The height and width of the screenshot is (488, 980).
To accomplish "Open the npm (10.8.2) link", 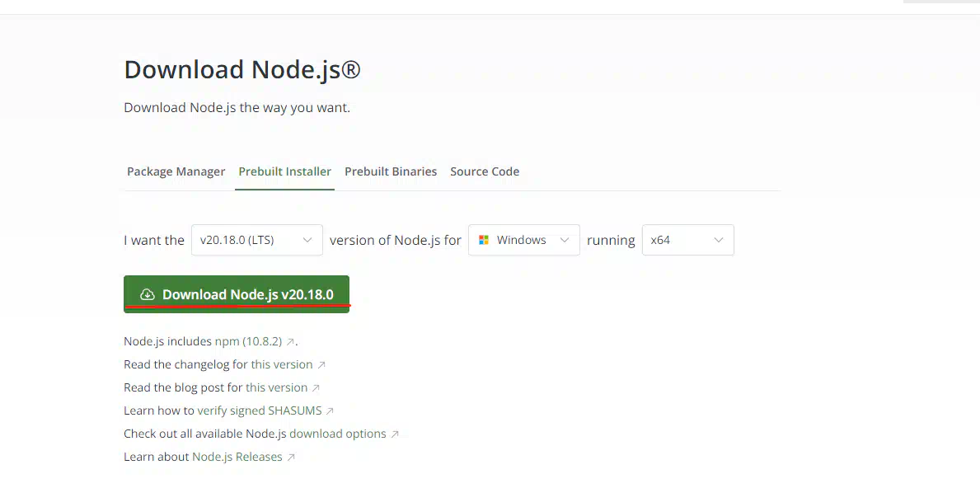I will pyautogui.click(x=248, y=342).
